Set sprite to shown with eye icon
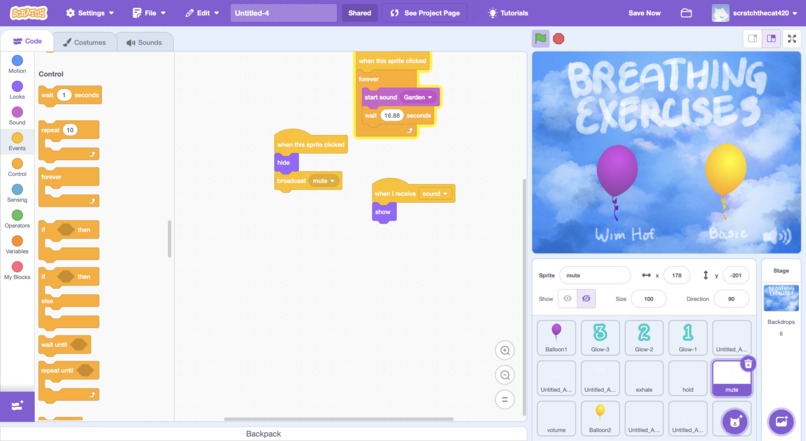The width and height of the screenshot is (806, 441). (x=567, y=299)
